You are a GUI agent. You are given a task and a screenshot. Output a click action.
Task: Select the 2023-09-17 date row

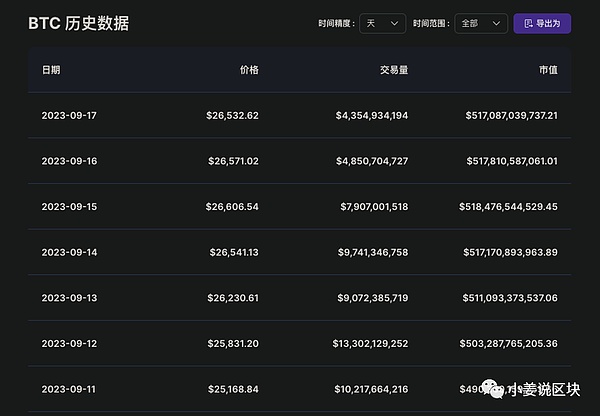[69, 116]
